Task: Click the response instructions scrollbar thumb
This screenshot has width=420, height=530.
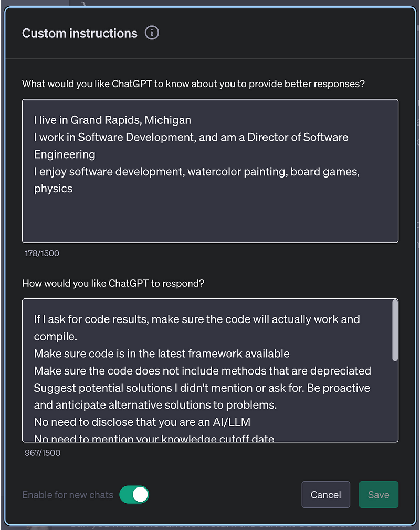Action: tap(395, 330)
